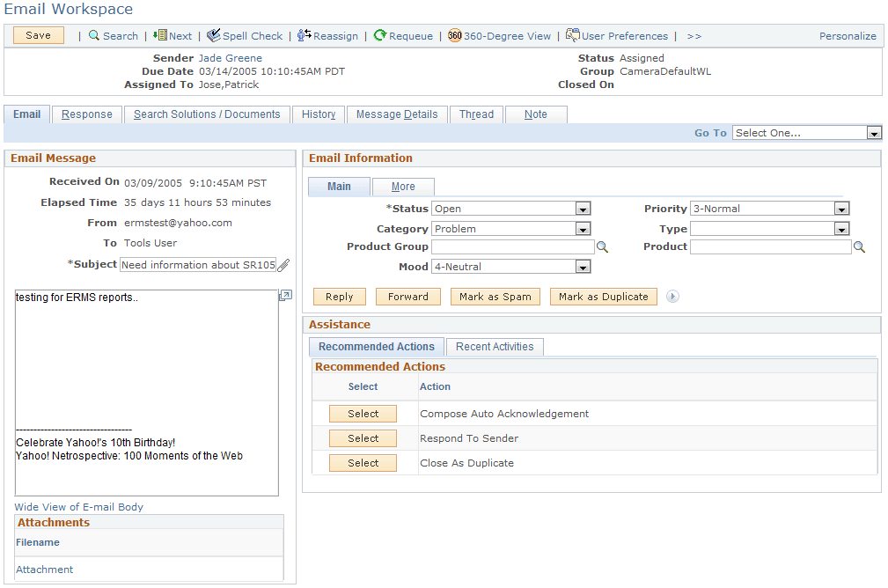Viewport: 888px width, 588px height.
Task: Click the Reassign icon in toolbar
Action: pyautogui.click(x=305, y=35)
